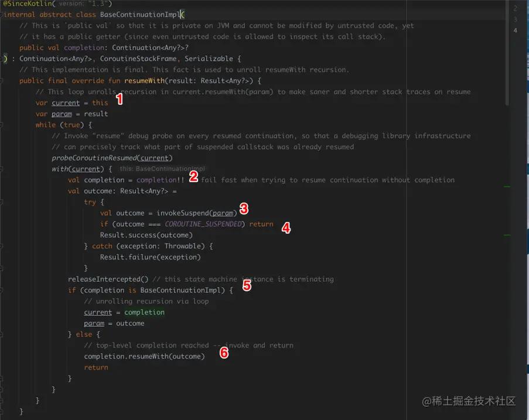This screenshot has width=529, height=420.
Task: Click the red marker numbered 1
Action: (x=120, y=100)
